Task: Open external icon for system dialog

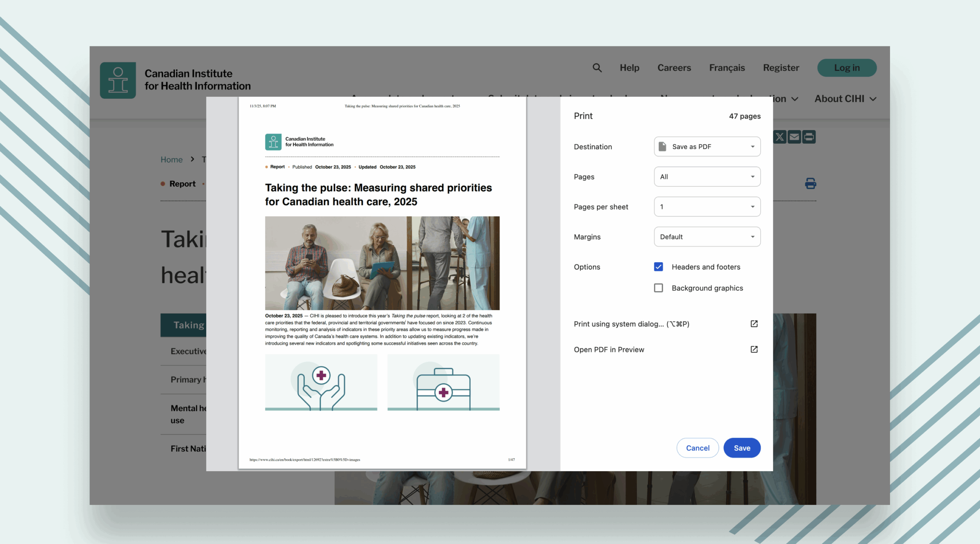Action: tap(754, 324)
